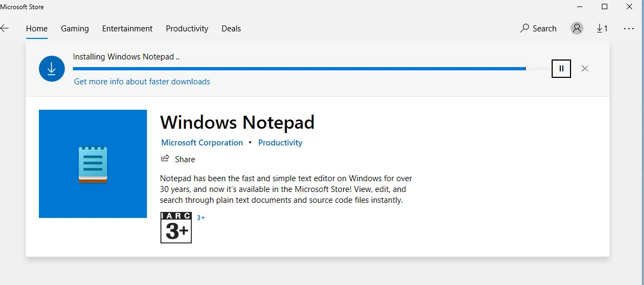The width and height of the screenshot is (644, 285).
Task: Show downloads and updates queue
Action: 602,28
